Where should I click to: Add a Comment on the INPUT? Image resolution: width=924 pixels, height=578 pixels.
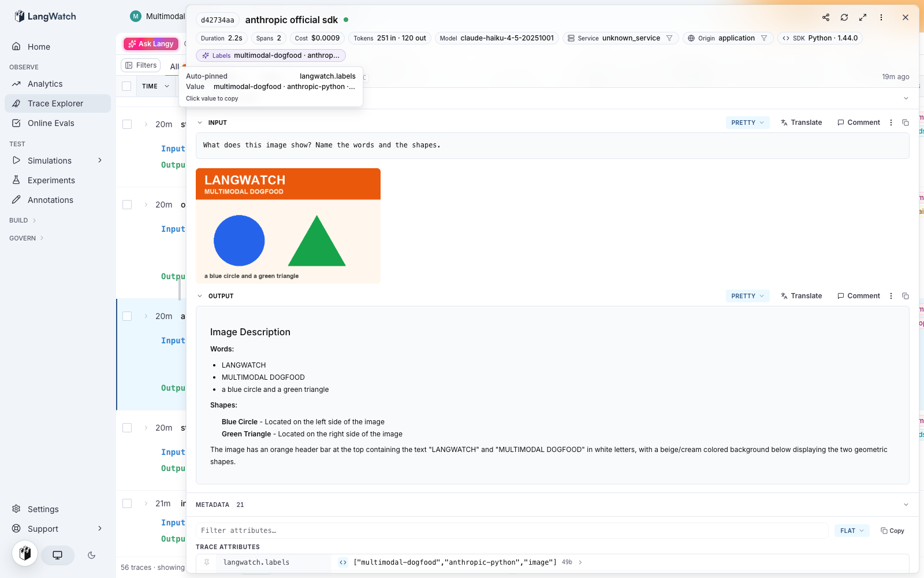[x=859, y=123]
